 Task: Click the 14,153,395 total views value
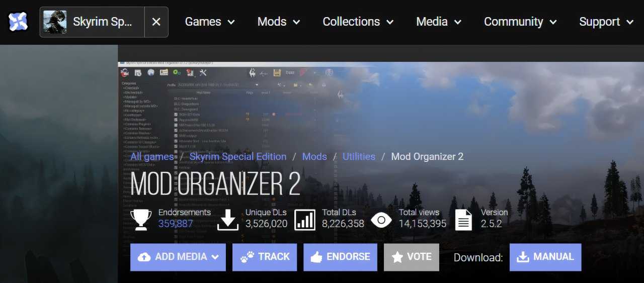point(423,224)
